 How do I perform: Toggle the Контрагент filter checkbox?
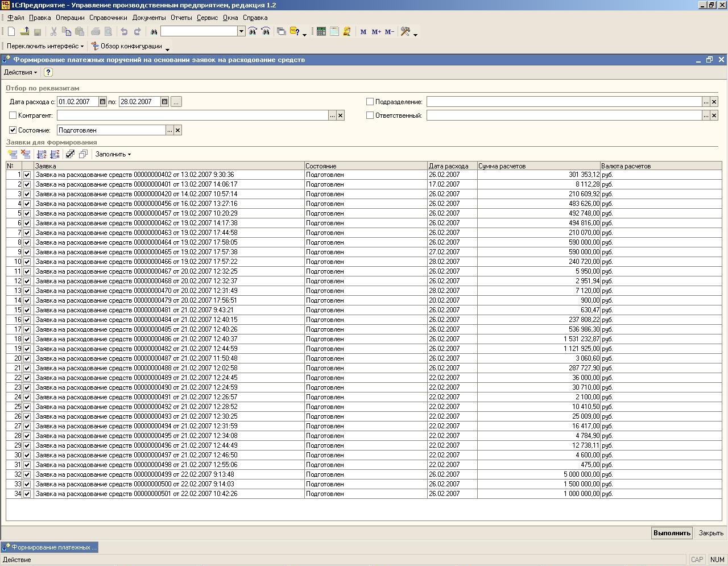tap(13, 115)
